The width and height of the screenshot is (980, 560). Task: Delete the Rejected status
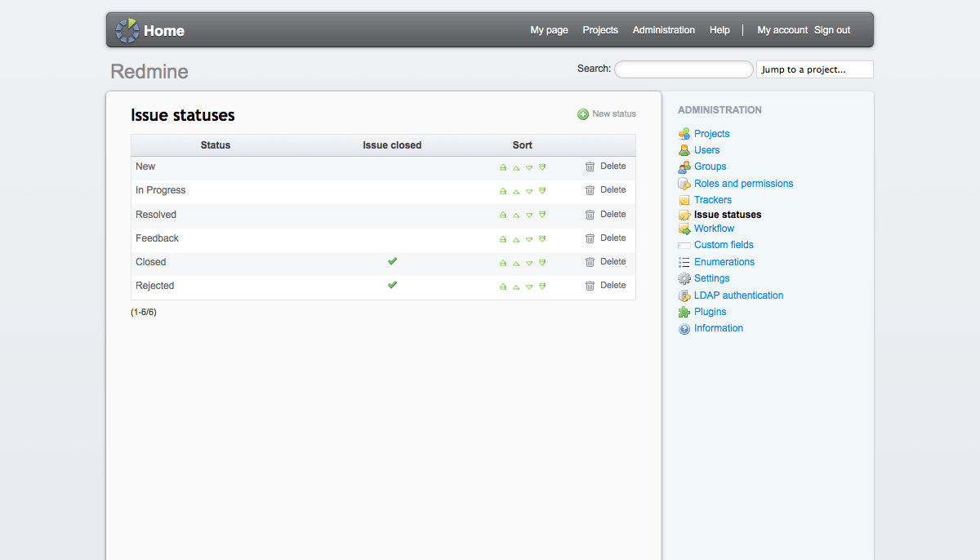tap(606, 286)
